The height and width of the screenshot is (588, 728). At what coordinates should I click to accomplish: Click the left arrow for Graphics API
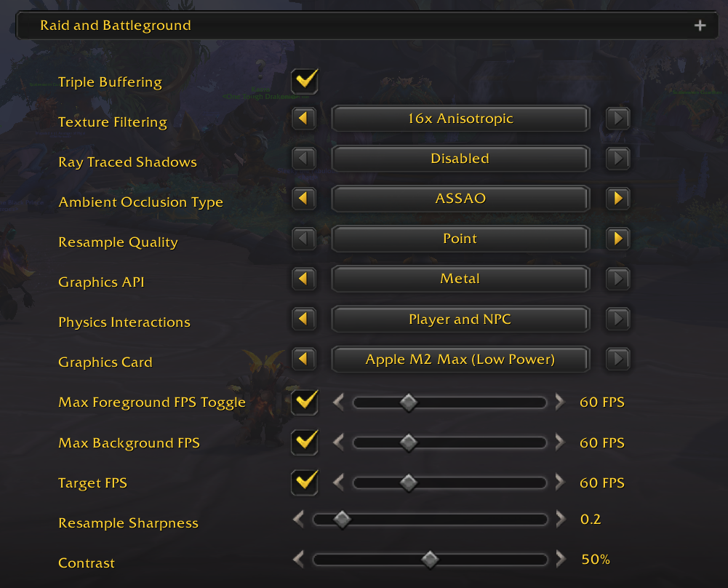pos(303,279)
